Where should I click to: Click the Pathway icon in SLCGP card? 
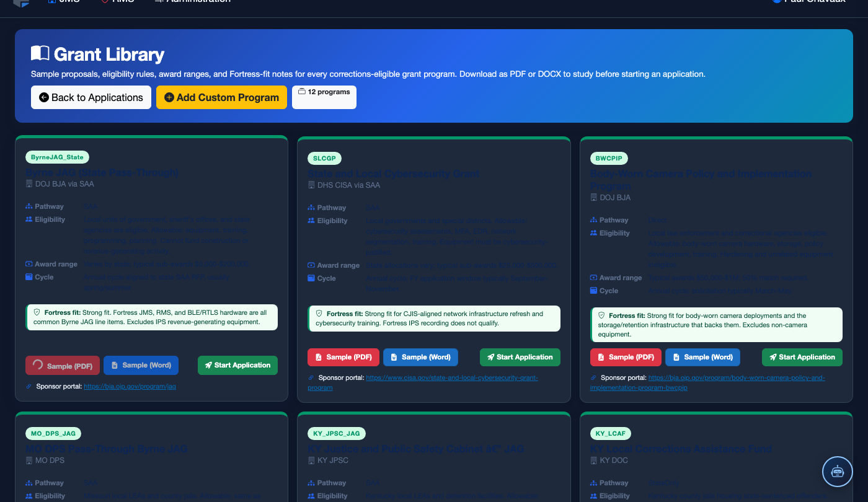(x=311, y=208)
